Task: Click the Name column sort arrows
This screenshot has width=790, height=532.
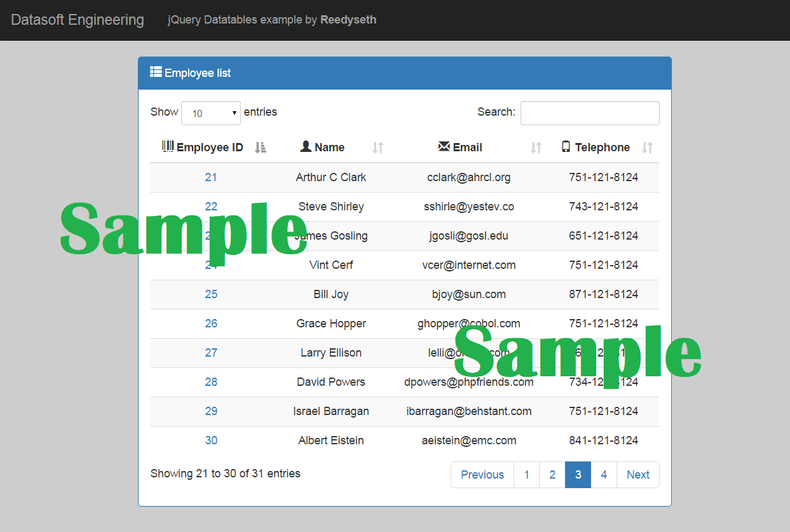Action: pyautogui.click(x=378, y=147)
